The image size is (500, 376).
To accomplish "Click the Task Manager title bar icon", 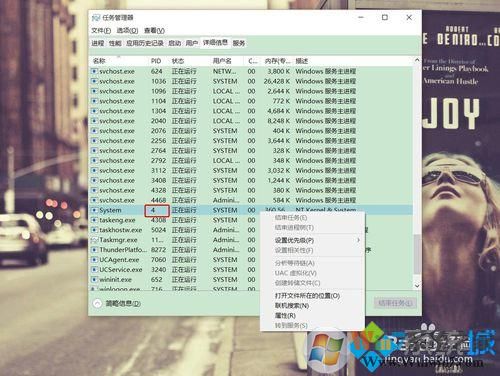I will pyautogui.click(x=96, y=17).
